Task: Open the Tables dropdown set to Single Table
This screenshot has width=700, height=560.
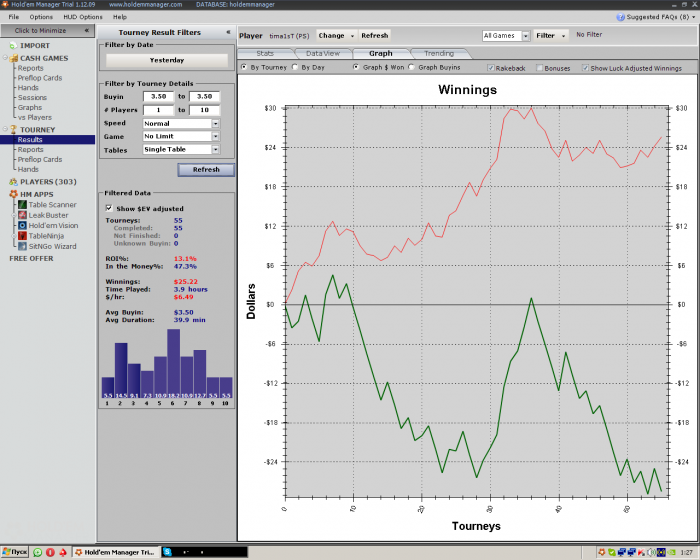Action: 215,149
